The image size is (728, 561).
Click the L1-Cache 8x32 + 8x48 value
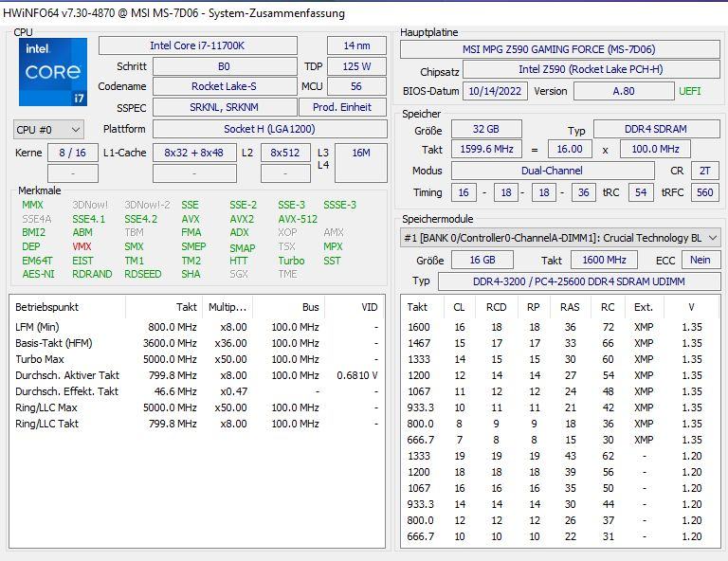pyautogui.click(x=194, y=153)
